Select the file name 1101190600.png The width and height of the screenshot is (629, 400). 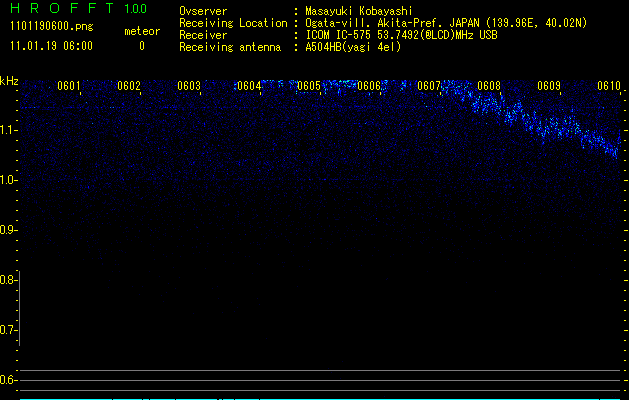(x=52, y=27)
